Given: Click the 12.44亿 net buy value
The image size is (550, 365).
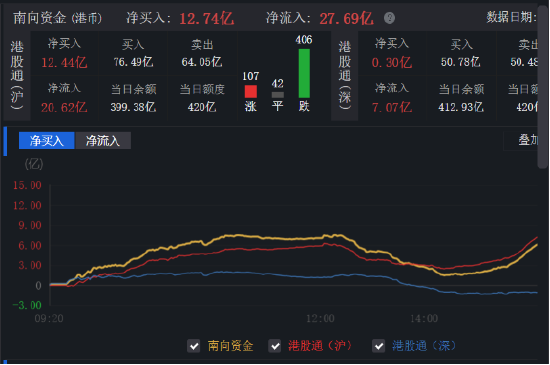Looking at the screenshot, I should point(64,63).
